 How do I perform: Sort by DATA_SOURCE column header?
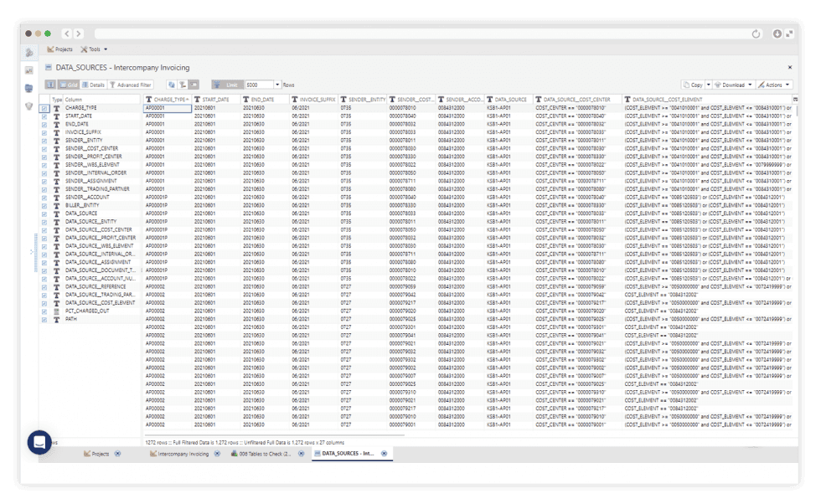pyautogui.click(x=509, y=99)
